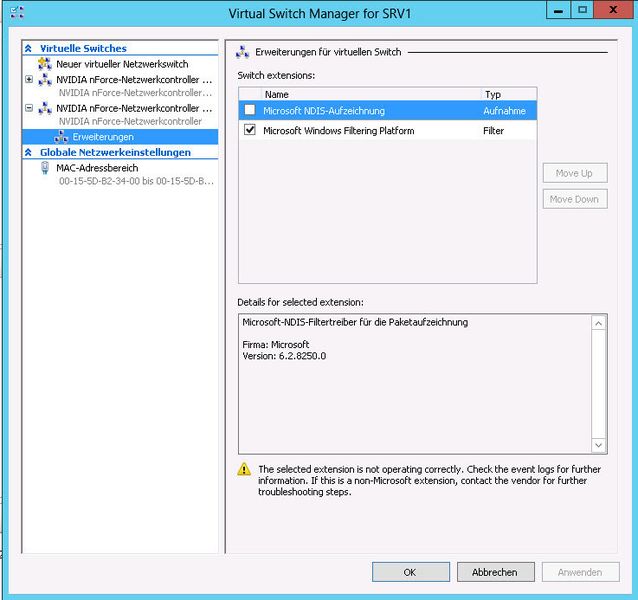Click the Neuer virtueller Netzwerkswitch icon
The height and width of the screenshot is (600, 638).
[45, 64]
